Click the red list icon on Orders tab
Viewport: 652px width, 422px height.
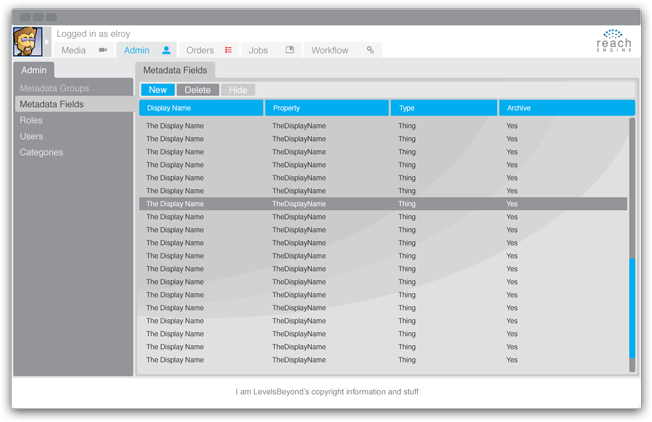coord(228,50)
